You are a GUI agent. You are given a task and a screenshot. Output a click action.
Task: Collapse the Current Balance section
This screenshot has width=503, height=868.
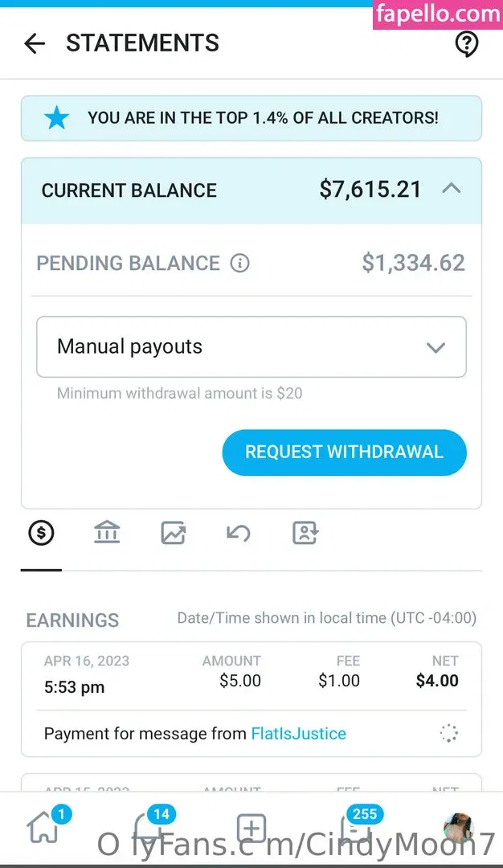[x=452, y=189]
